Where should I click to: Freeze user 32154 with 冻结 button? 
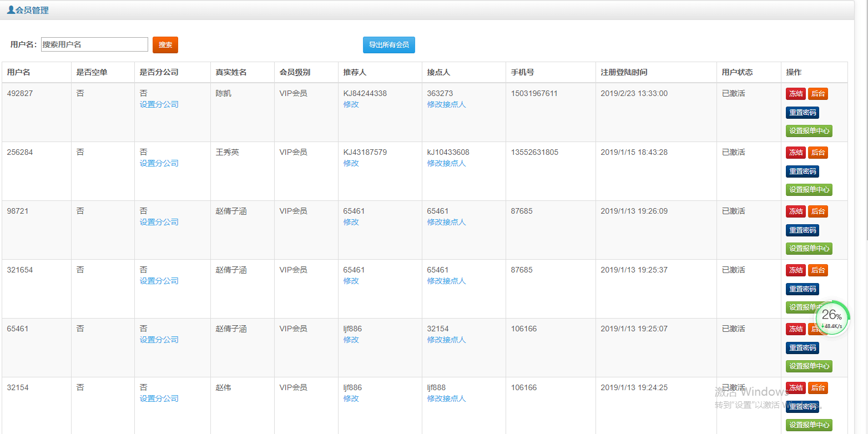(x=796, y=388)
